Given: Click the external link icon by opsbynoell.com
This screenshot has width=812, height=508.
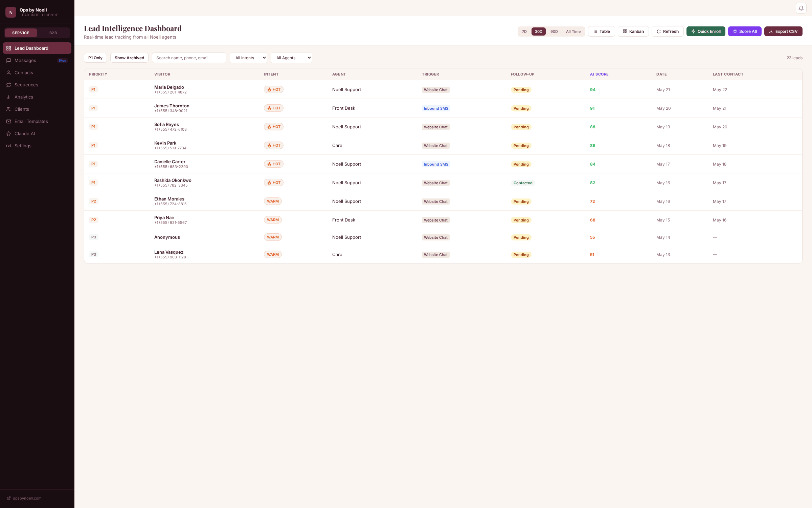Looking at the screenshot, I should coord(9,498).
